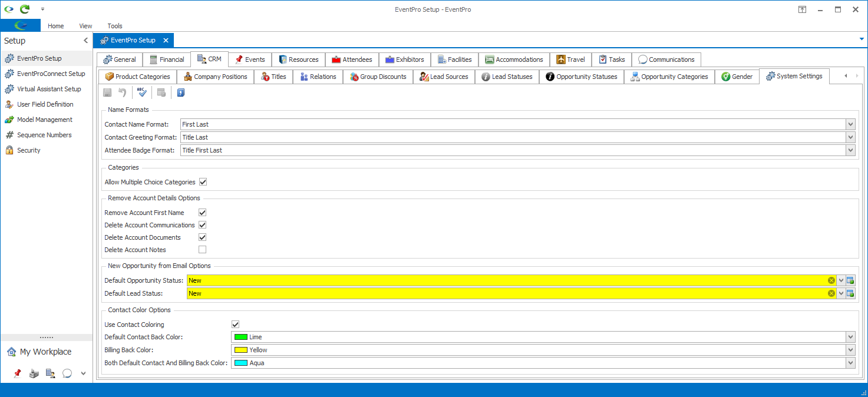The image size is (868, 397).
Task: Collapse the Setup navigation panel
Action: coord(85,41)
